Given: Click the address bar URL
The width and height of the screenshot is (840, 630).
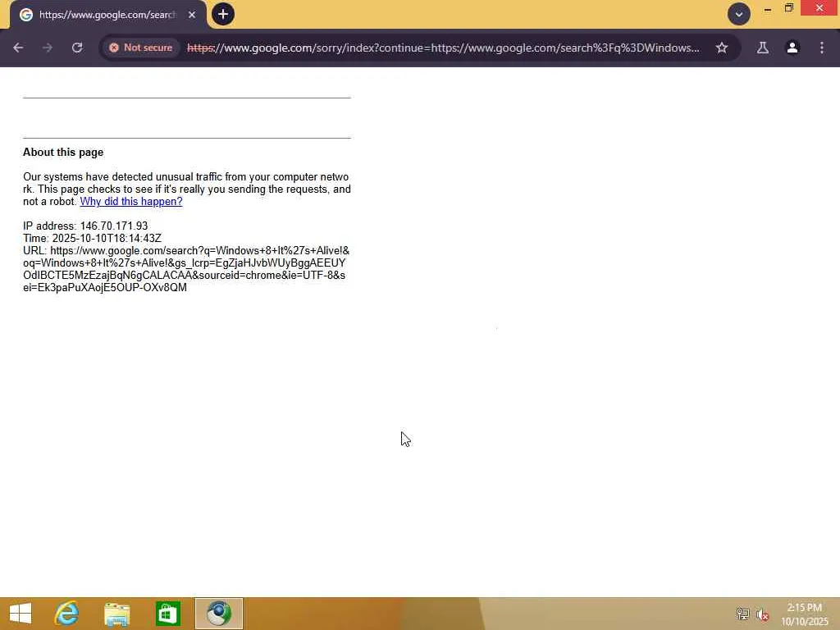Looking at the screenshot, I should 442,48.
